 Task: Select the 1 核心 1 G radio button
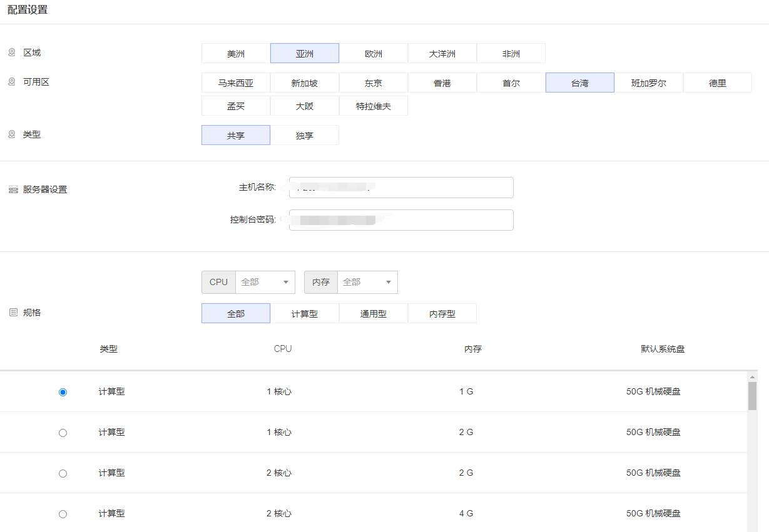pos(63,392)
